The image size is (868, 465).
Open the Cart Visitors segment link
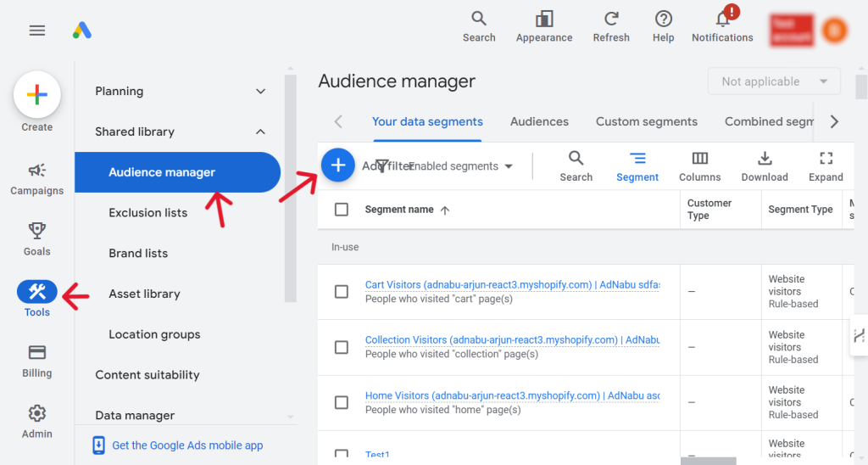(512, 284)
